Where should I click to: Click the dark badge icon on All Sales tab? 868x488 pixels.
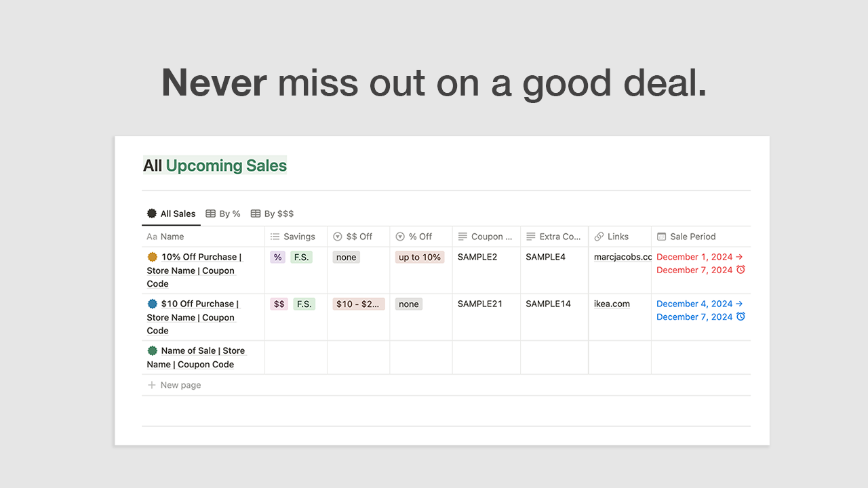pos(152,213)
